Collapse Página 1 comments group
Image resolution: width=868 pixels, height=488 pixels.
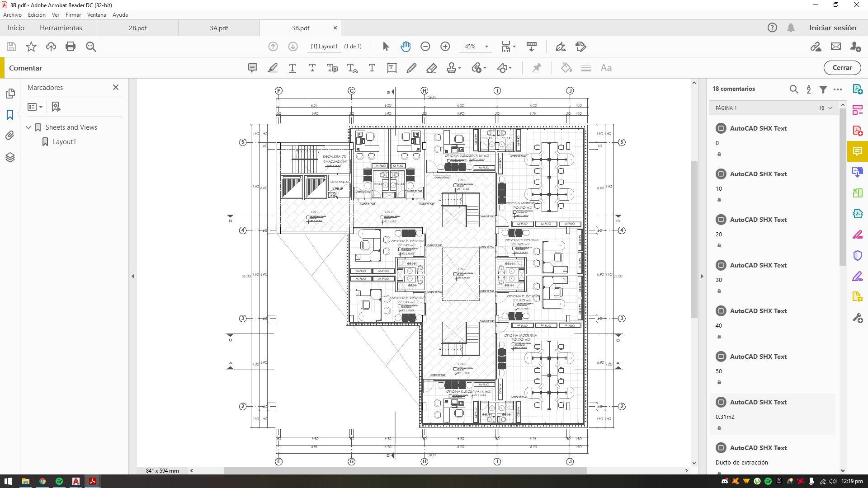(x=830, y=108)
